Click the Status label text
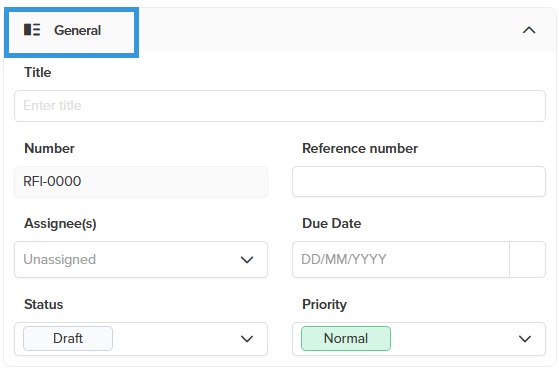 pyautogui.click(x=43, y=304)
